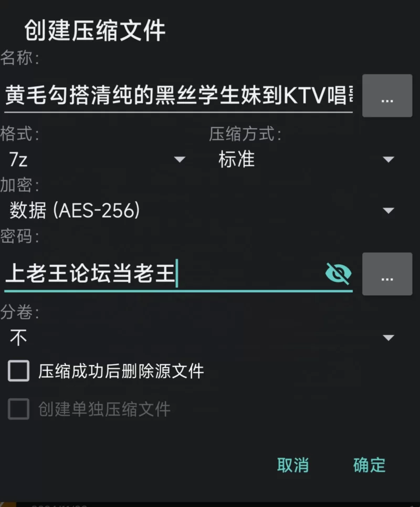This screenshot has width=420, height=507.
Task: Tick the 创建单独压缩文件 checkbox
Action: click(x=18, y=409)
